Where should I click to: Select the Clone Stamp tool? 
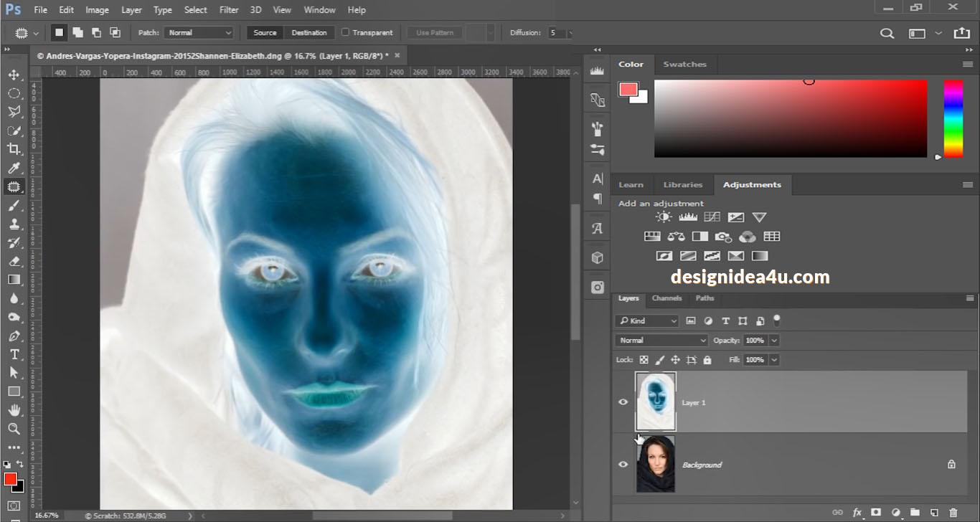(x=14, y=224)
